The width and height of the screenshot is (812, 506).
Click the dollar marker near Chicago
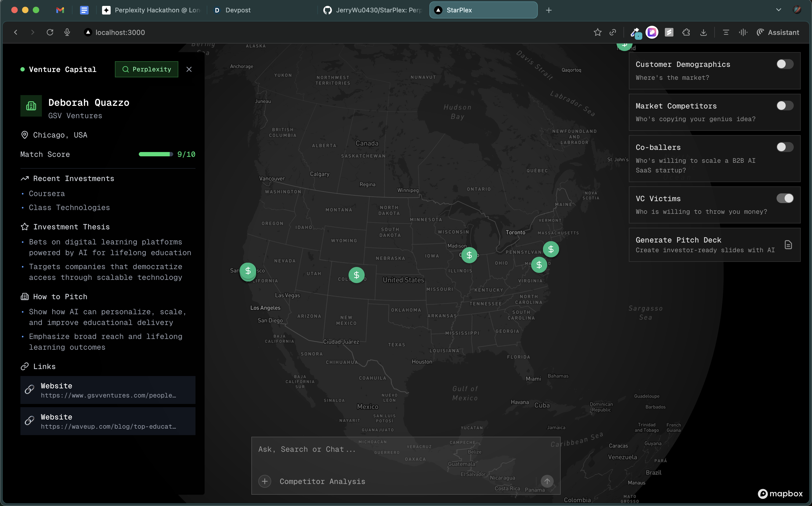469,255
